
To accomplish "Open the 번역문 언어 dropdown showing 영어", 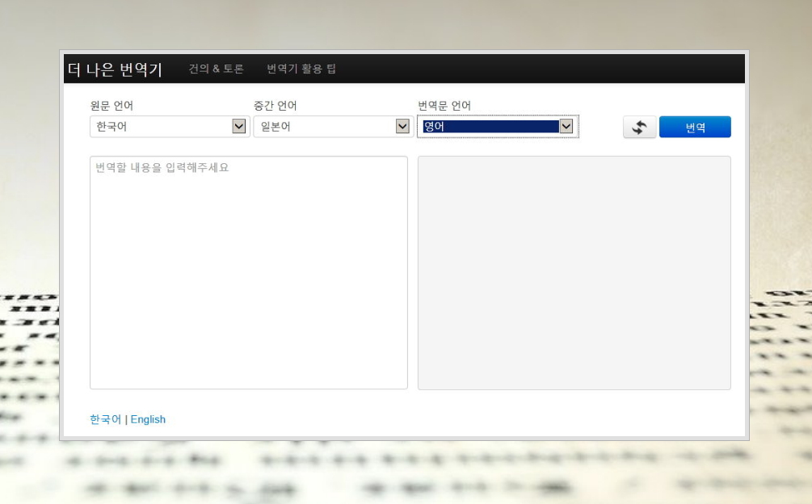I will [498, 127].
